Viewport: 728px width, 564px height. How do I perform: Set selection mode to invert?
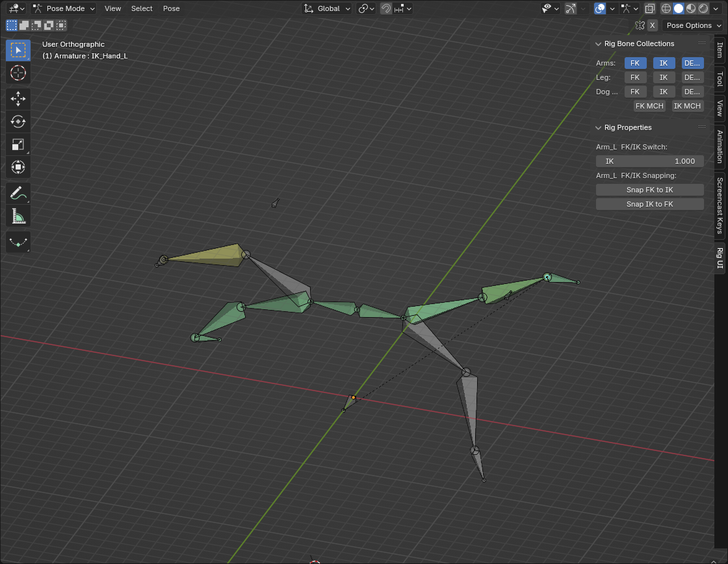(x=49, y=25)
